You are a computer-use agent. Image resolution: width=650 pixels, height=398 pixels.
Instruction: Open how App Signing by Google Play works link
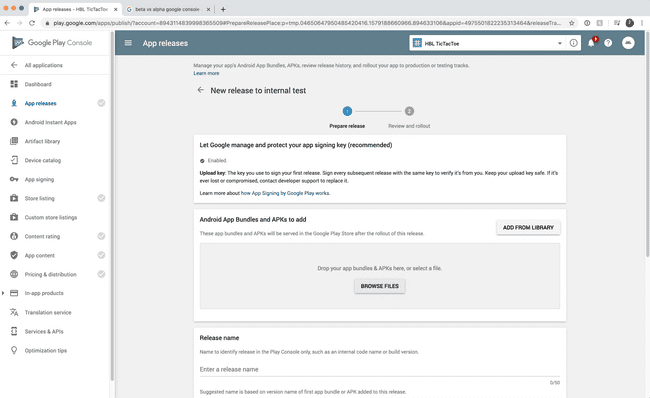click(x=285, y=193)
